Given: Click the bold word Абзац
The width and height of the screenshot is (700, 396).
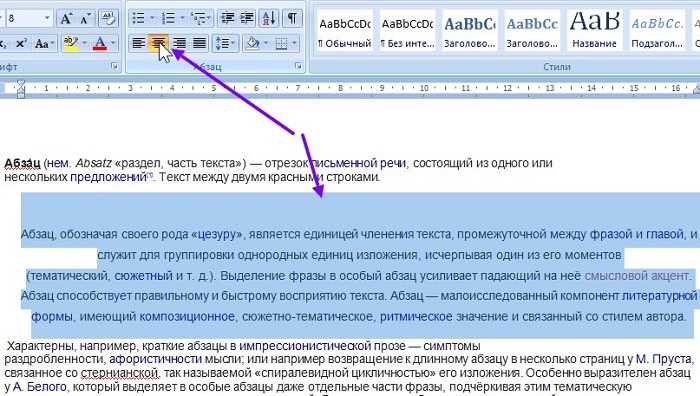Looking at the screenshot, I should coord(22,163).
